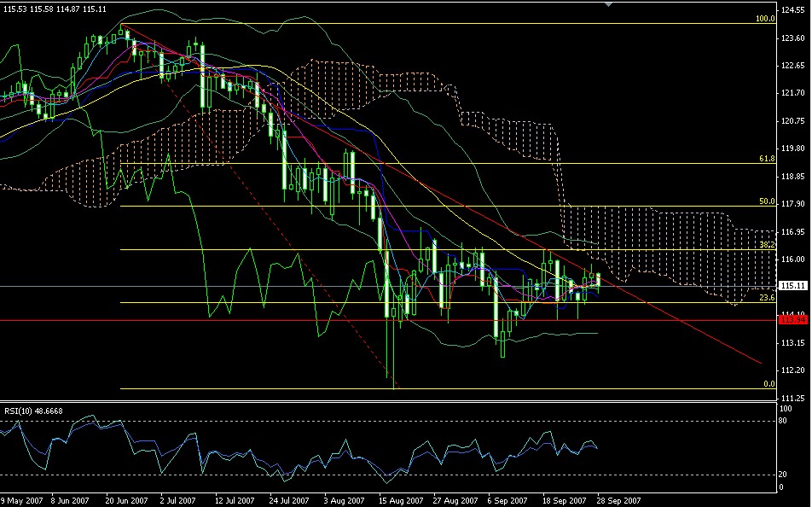Click the 111.25 value on price axis
Viewport: 812px width, 507px height.
pos(793,398)
